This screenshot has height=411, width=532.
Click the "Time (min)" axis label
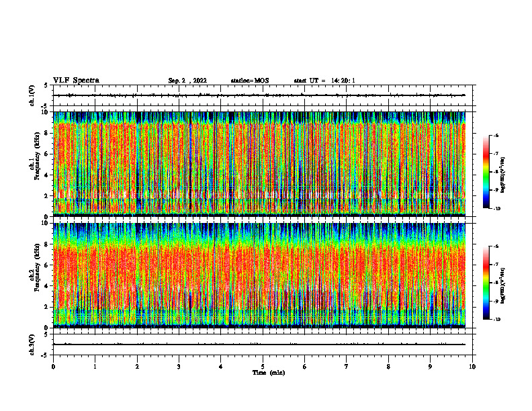tap(269, 373)
